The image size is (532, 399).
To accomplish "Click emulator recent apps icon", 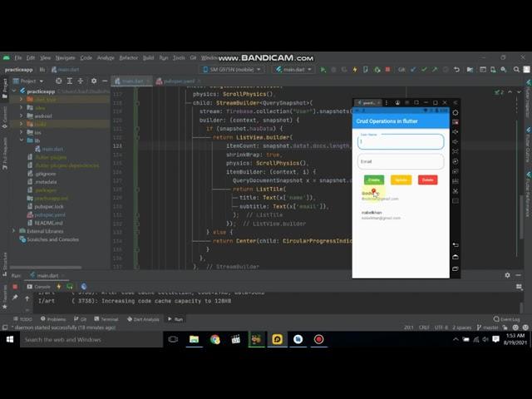I will [456, 268].
